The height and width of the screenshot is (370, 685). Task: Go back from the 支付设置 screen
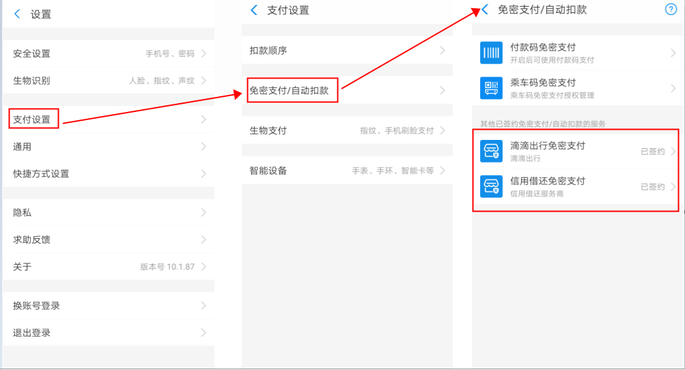(x=254, y=10)
